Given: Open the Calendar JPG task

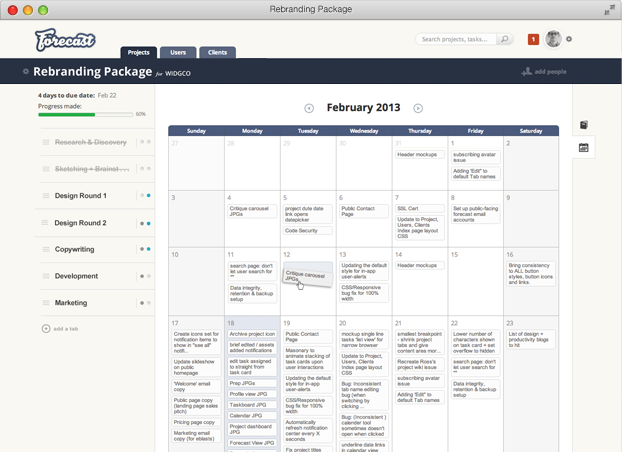Looking at the screenshot, I should [x=252, y=415].
